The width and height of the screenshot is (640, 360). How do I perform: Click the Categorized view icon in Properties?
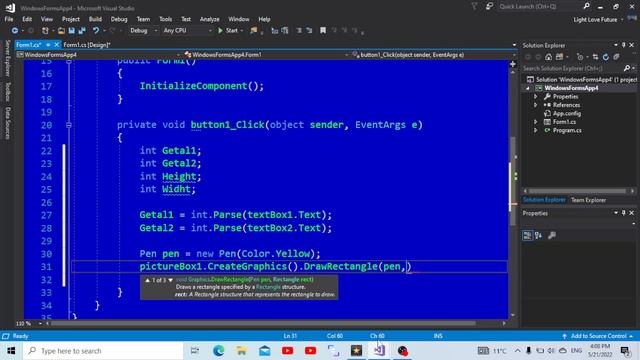tap(527, 236)
